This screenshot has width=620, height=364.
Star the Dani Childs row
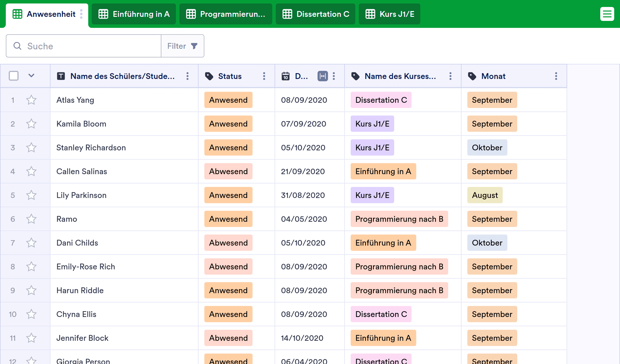click(31, 243)
